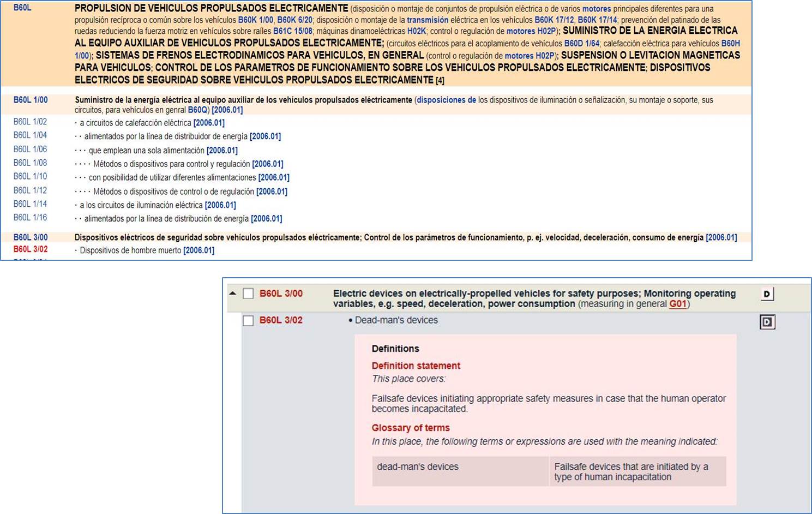Viewport: 812px width, 514px height.
Task: Open the B60L subclass code at the top left
Action: [x=22, y=8]
